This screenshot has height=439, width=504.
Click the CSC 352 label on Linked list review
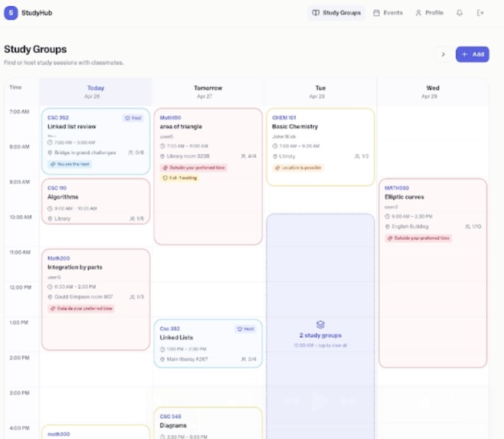click(58, 118)
